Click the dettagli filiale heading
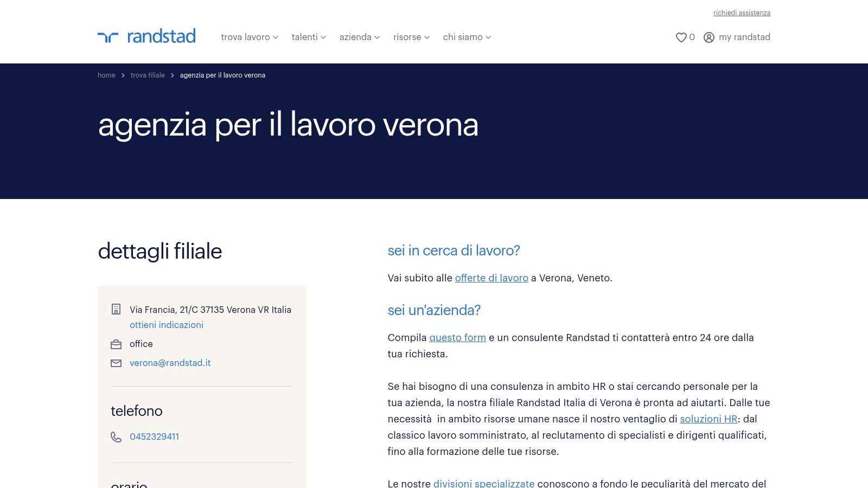The width and height of the screenshot is (868, 488). 160,252
